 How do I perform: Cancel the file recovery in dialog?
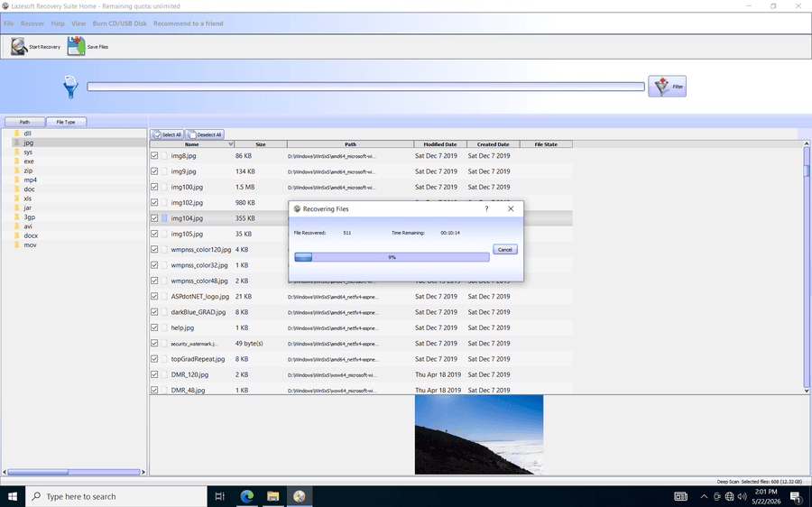point(505,250)
